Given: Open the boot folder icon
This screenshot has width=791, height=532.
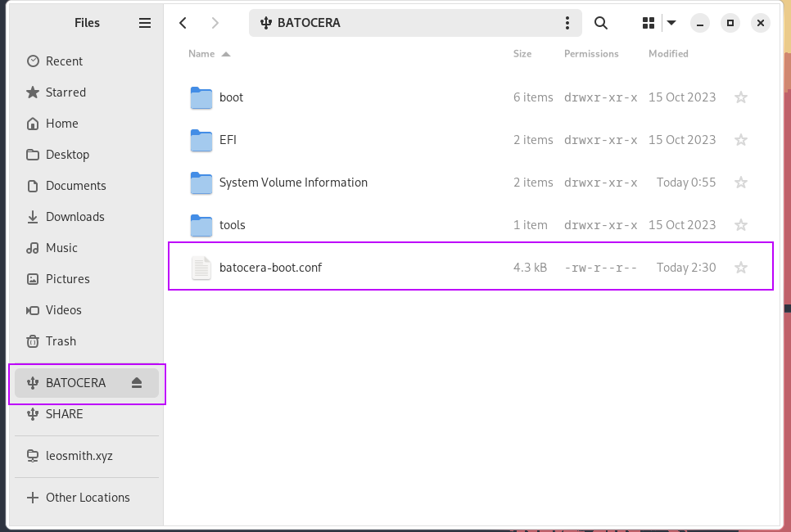Looking at the screenshot, I should point(201,97).
